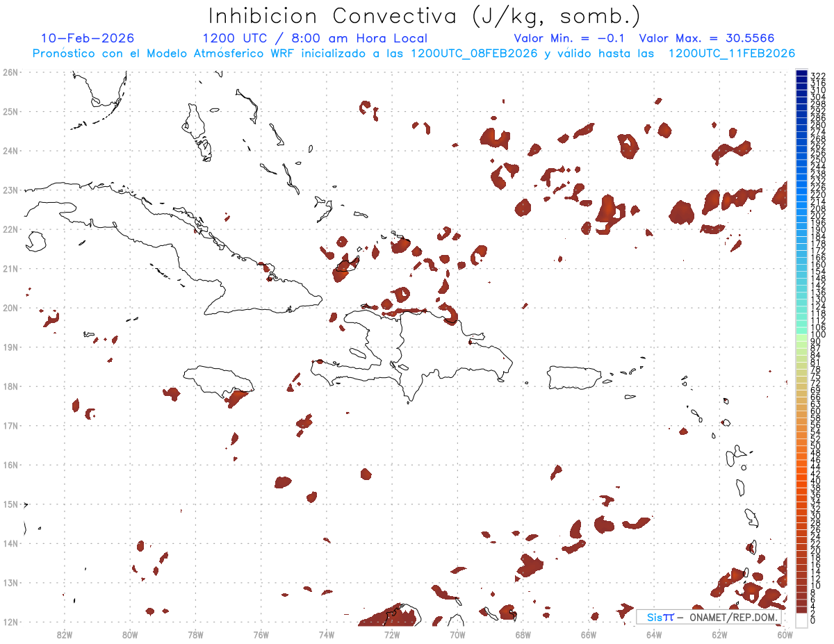Pick the dark blue swatch beside 322
Screen dimensions: 834x644
point(802,74)
